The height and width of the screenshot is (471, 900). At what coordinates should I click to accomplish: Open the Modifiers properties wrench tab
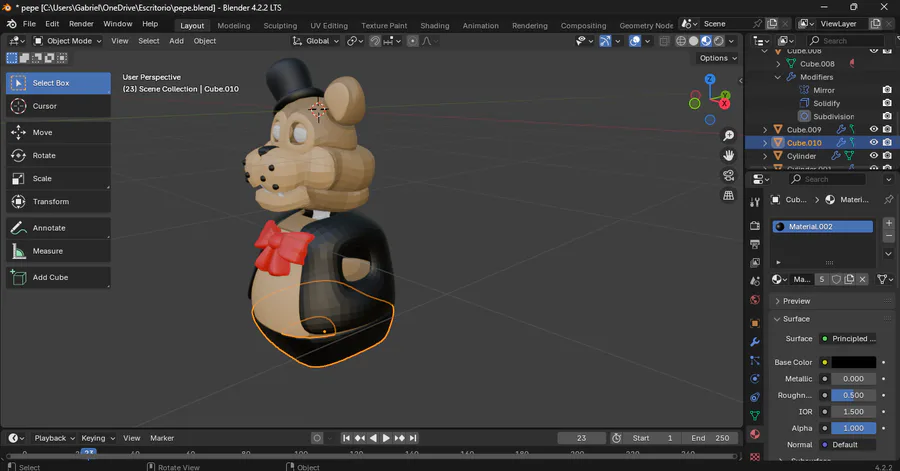click(x=755, y=342)
